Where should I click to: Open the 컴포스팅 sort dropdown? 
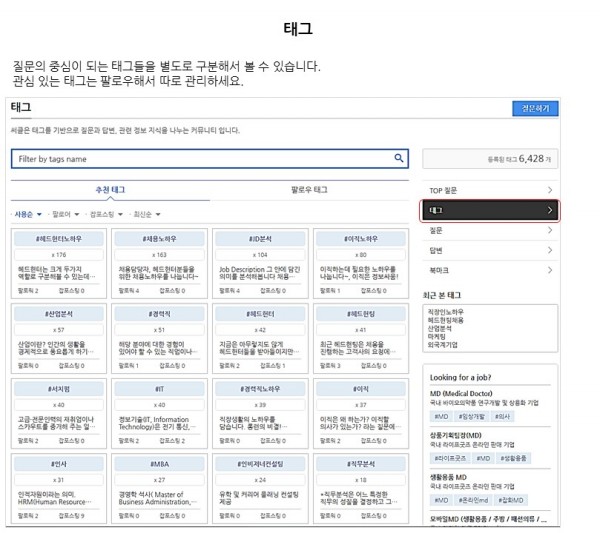point(105,214)
